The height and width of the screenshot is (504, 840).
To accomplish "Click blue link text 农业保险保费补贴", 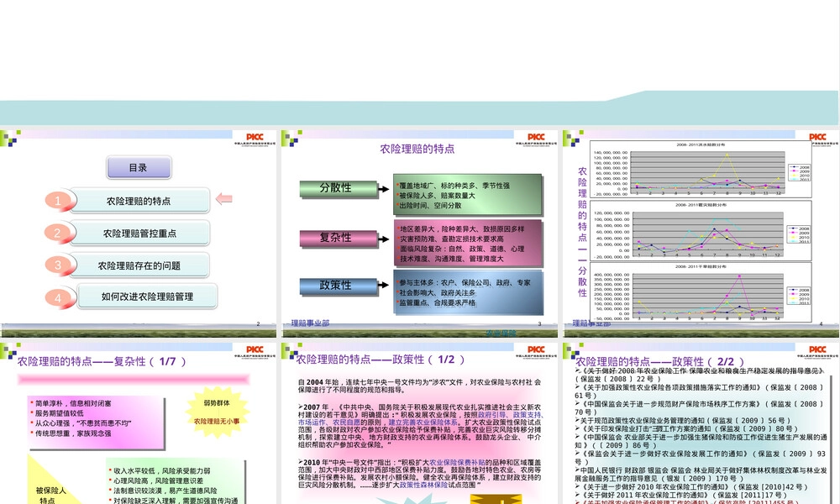I will pos(457,462).
